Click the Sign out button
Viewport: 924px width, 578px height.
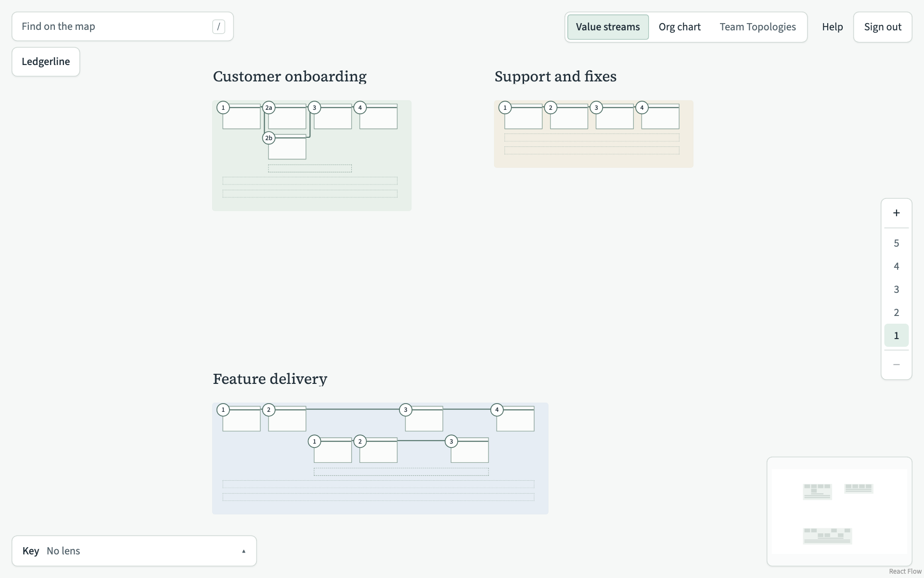(x=883, y=27)
